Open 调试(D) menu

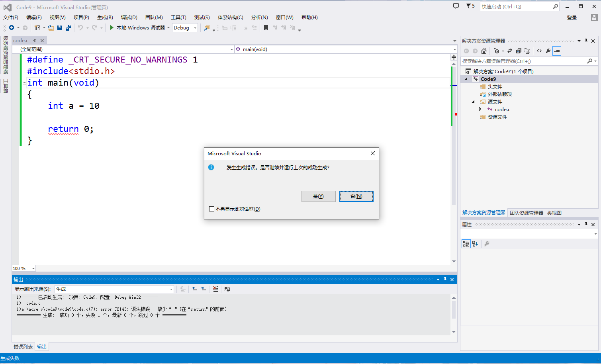point(129,18)
